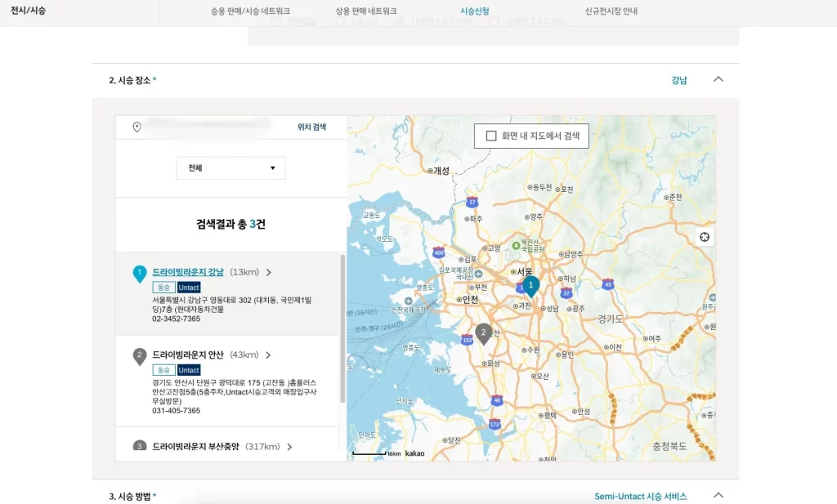837x504 pixels.
Task: Go to 신규전시장 안내 menu
Action: point(611,11)
